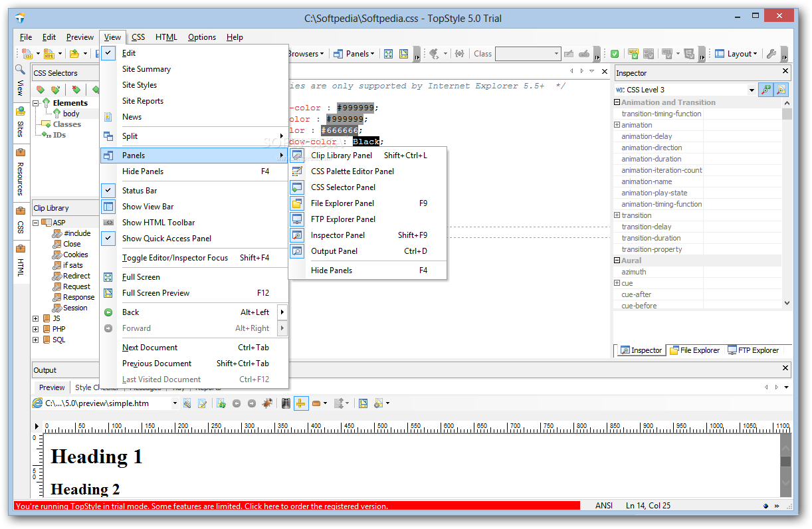Expand the transition property in Inspector
This screenshot has width=812, height=529.
pyautogui.click(x=617, y=215)
